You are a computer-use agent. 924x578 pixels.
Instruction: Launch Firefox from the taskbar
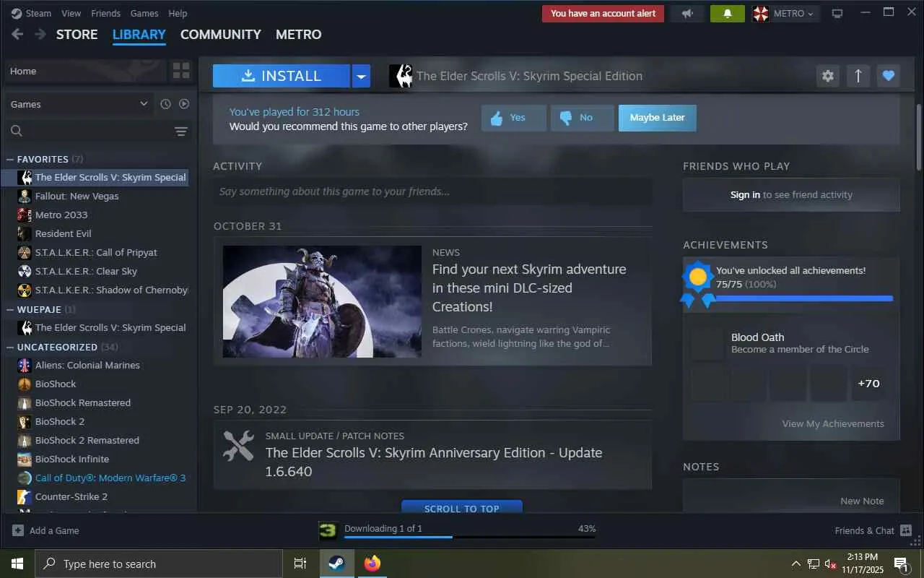coord(372,564)
